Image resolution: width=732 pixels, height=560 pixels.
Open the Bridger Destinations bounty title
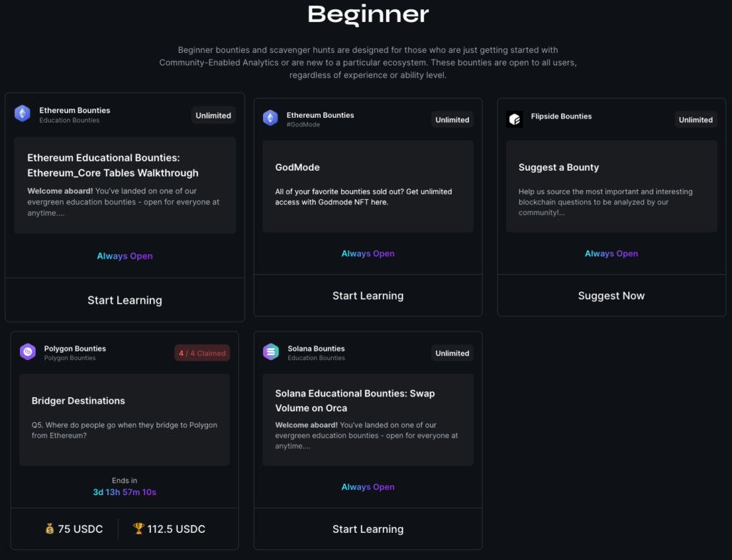(78, 401)
